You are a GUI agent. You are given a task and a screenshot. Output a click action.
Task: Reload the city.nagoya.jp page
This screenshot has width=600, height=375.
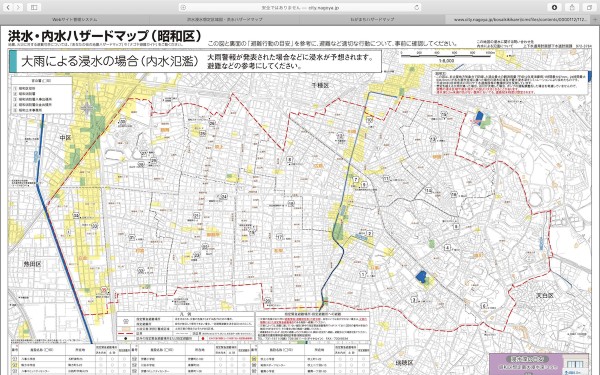click(x=417, y=7)
